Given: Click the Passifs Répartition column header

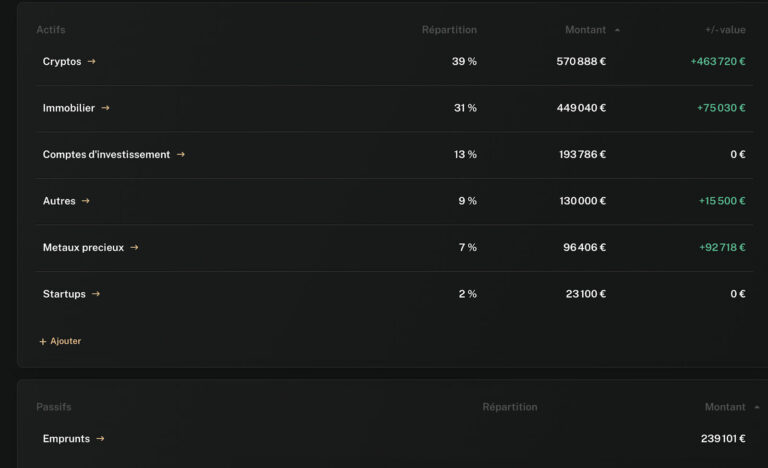Looking at the screenshot, I should [509, 407].
